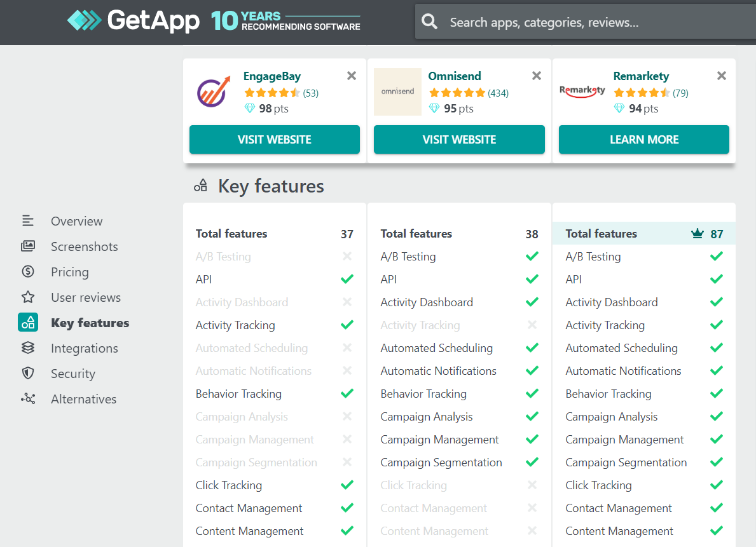The image size is (756, 547).
Task: Click the GetApp logo
Action: click(x=133, y=21)
